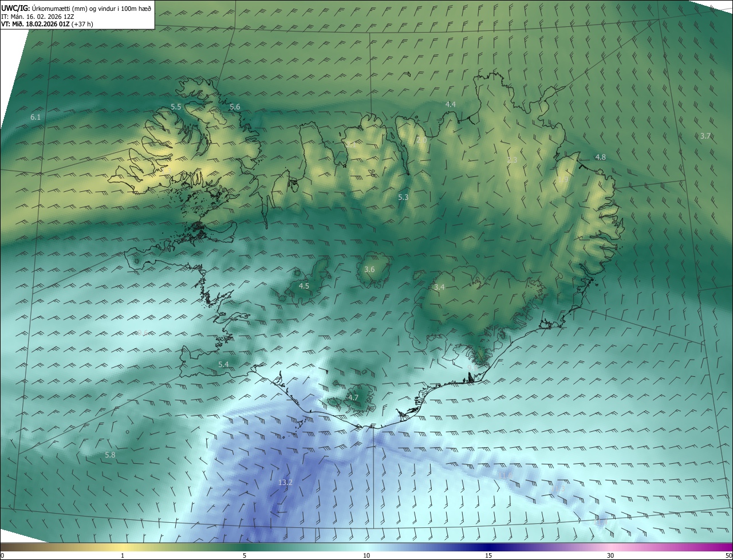Viewport: 733px width, 560px height.
Task: Click the 5.8 value southwest of Iceland
Action: (x=110, y=455)
